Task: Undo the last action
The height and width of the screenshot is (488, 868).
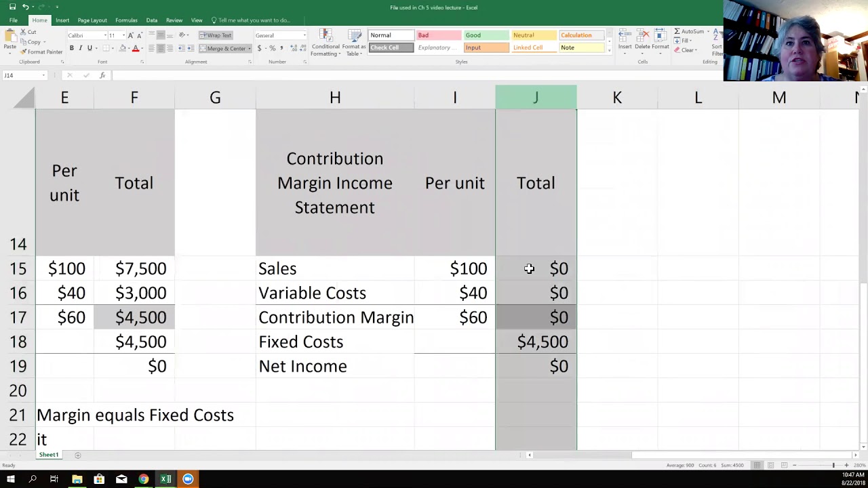Action: (25, 7)
